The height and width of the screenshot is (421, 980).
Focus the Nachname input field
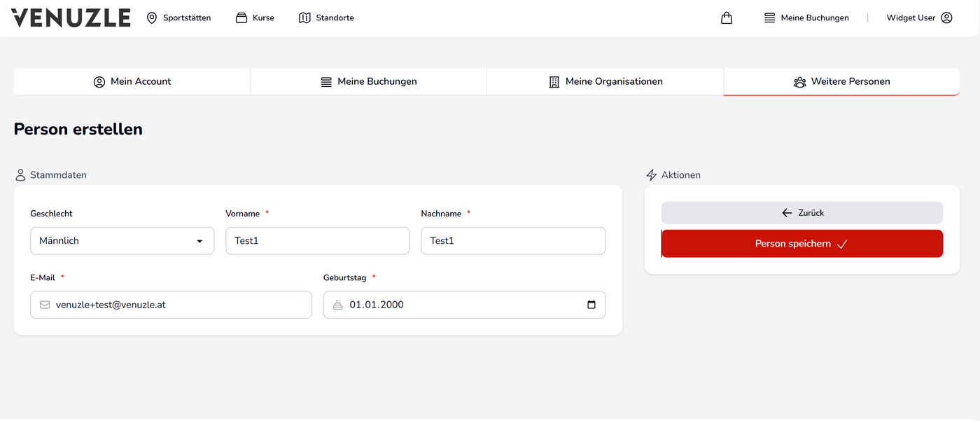coord(513,241)
